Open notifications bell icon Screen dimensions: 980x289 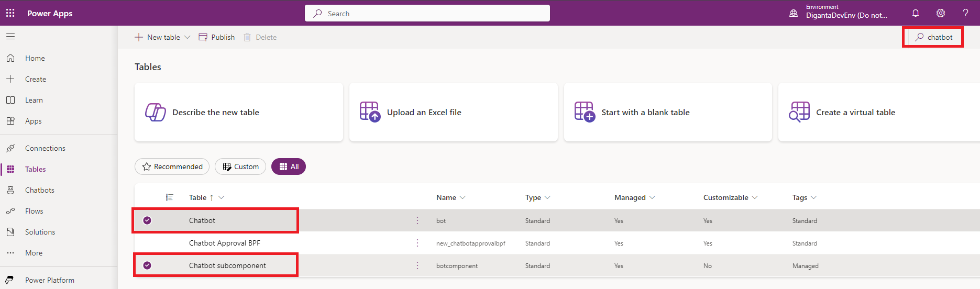point(916,13)
